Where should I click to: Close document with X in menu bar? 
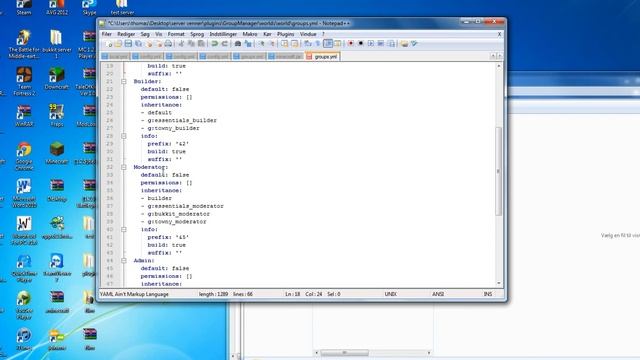pos(499,34)
